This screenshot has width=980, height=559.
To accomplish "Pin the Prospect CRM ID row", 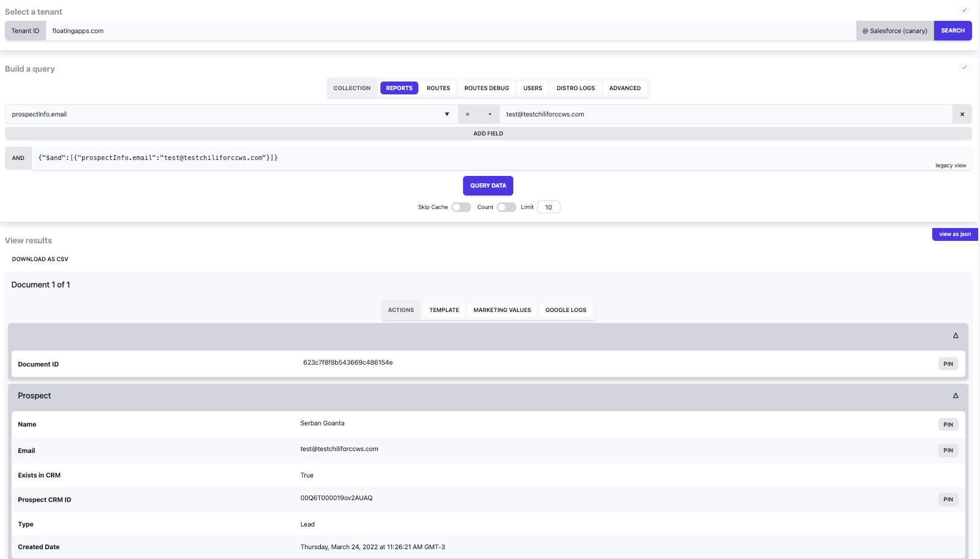I will [x=948, y=500].
